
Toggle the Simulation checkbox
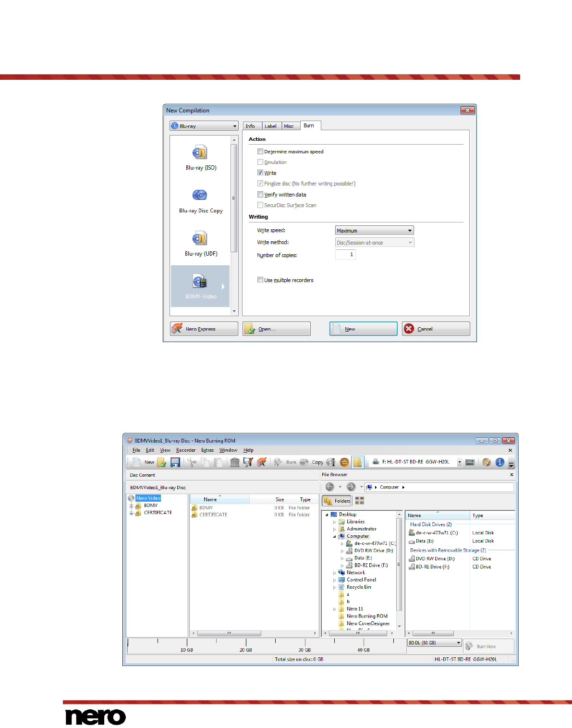coord(260,162)
